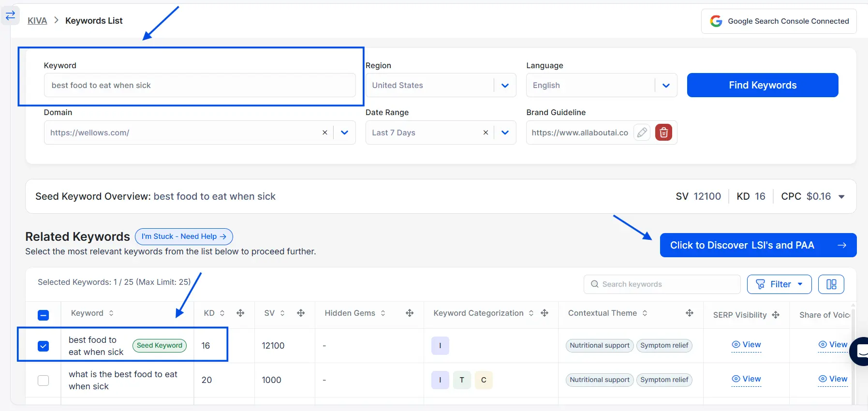Viewport: 868px width, 411px height.
Task: Grab the Hidden Gems column move handle
Action: tap(410, 313)
